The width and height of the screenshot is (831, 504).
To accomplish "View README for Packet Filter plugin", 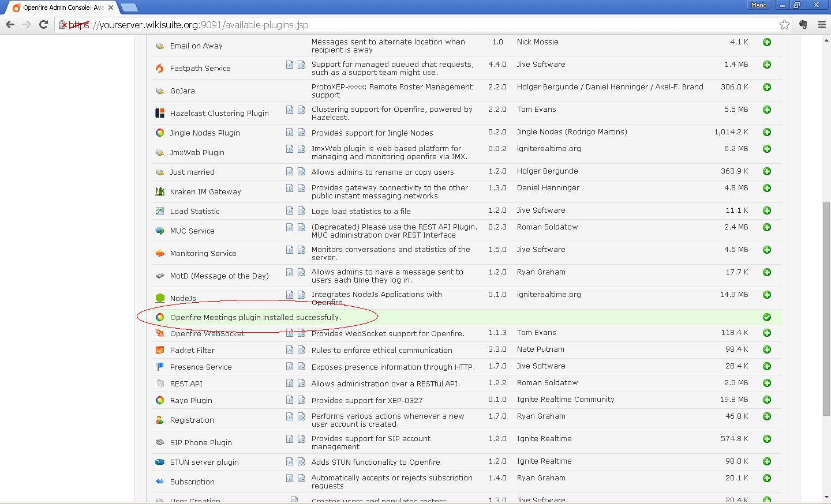I will pos(290,349).
